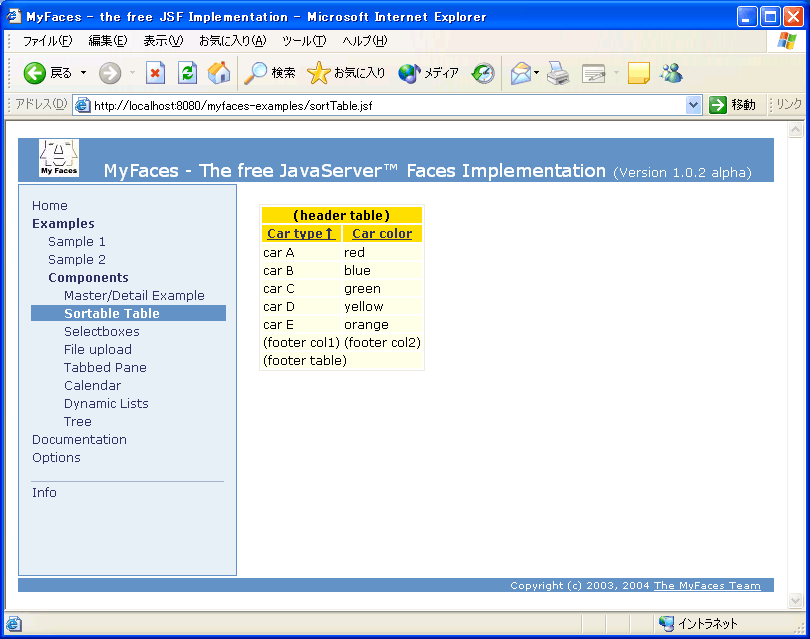Click the Edit page icon
This screenshot has width=810, height=639.
pyautogui.click(x=593, y=73)
